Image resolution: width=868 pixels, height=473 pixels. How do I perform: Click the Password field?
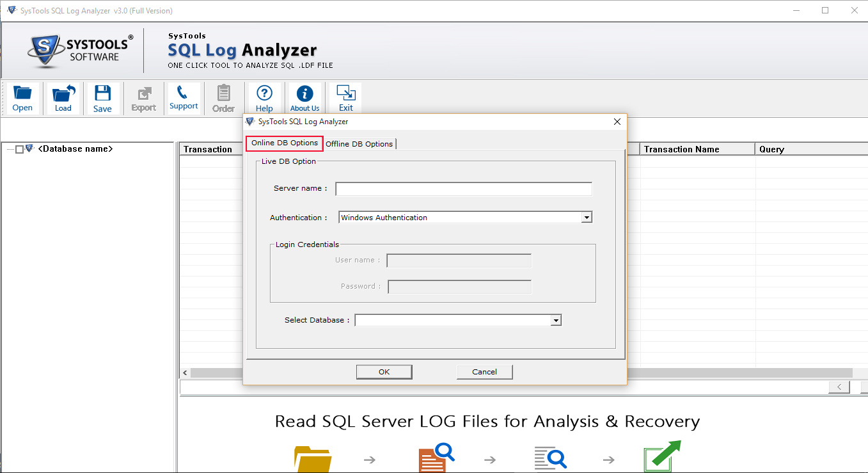click(460, 287)
